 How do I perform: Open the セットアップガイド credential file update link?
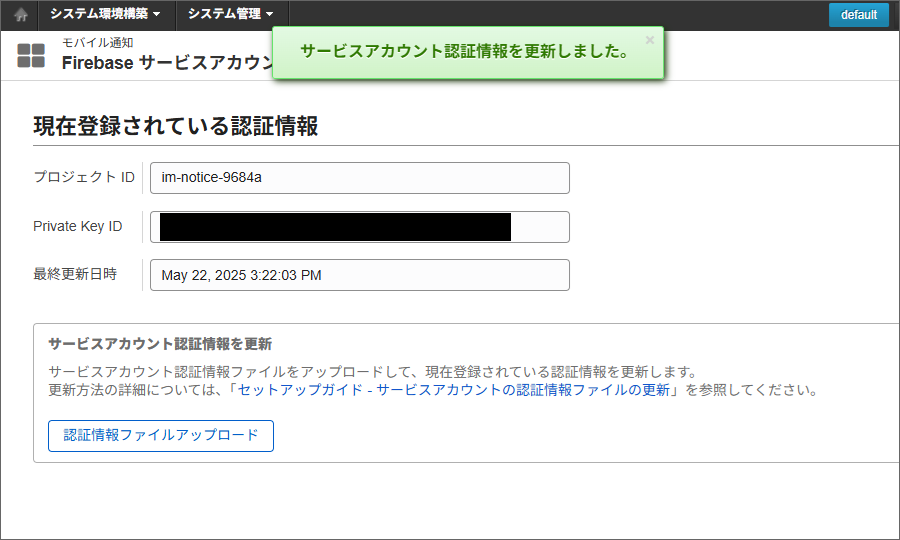coord(454,390)
